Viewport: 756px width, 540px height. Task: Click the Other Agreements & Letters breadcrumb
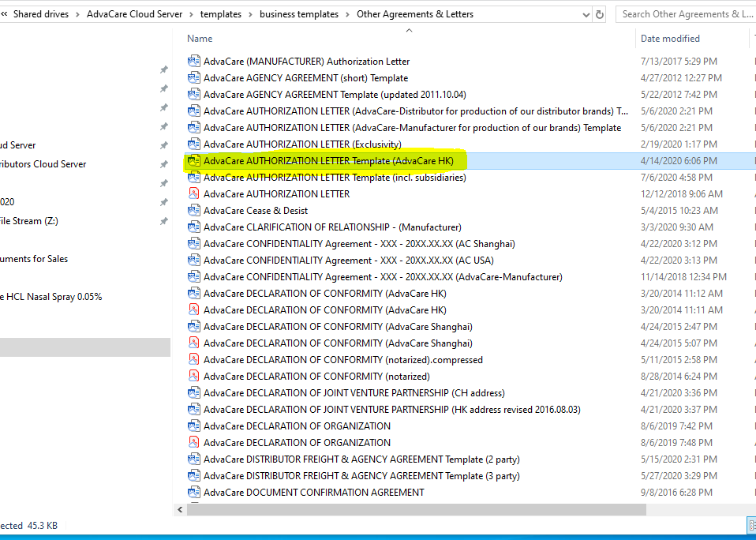415,14
